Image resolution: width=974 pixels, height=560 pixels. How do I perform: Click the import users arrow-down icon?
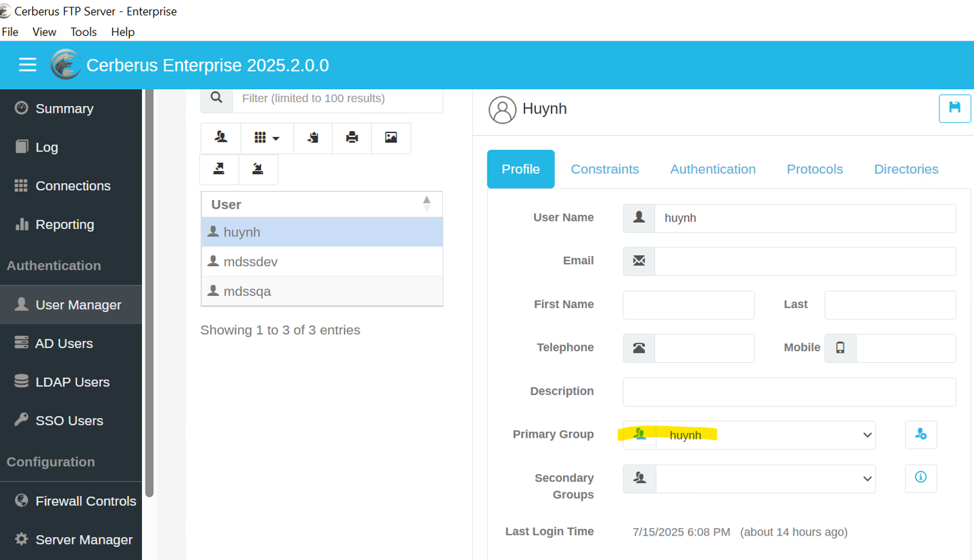(258, 169)
